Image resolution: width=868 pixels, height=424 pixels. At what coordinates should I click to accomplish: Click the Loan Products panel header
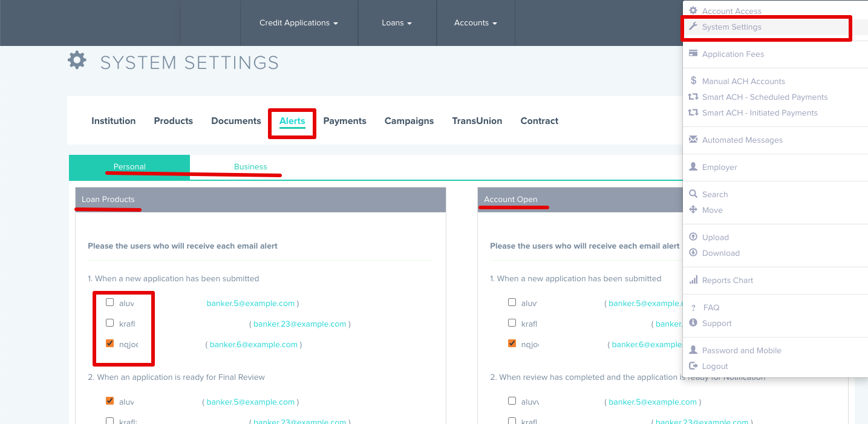pyautogui.click(x=261, y=200)
